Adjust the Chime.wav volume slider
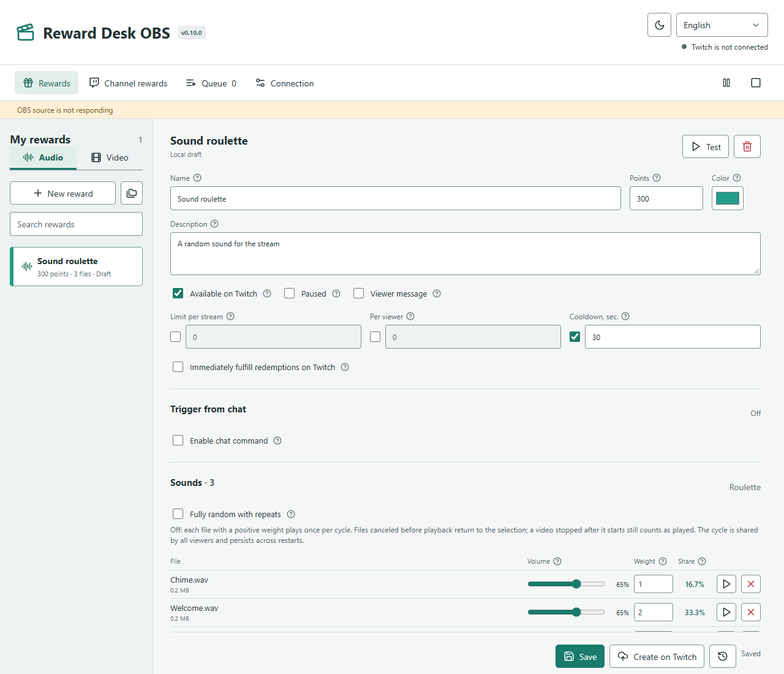This screenshot has width=784, height=674. point(566,584)
